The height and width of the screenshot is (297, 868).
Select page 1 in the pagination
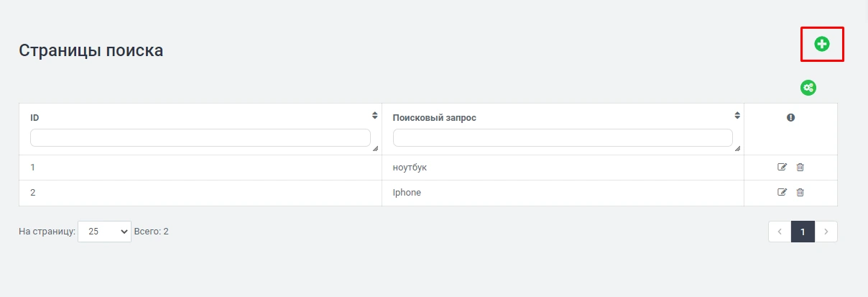[x=803, y=232]
